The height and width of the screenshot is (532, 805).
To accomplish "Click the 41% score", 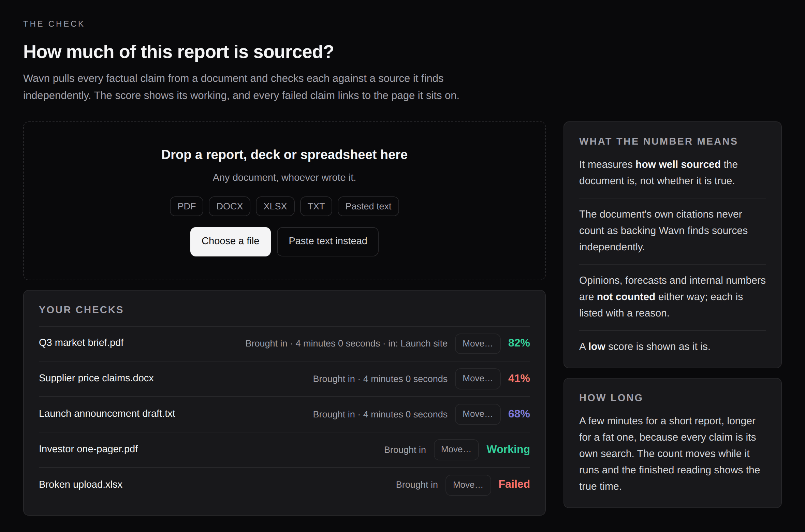I will coord(519,379).
